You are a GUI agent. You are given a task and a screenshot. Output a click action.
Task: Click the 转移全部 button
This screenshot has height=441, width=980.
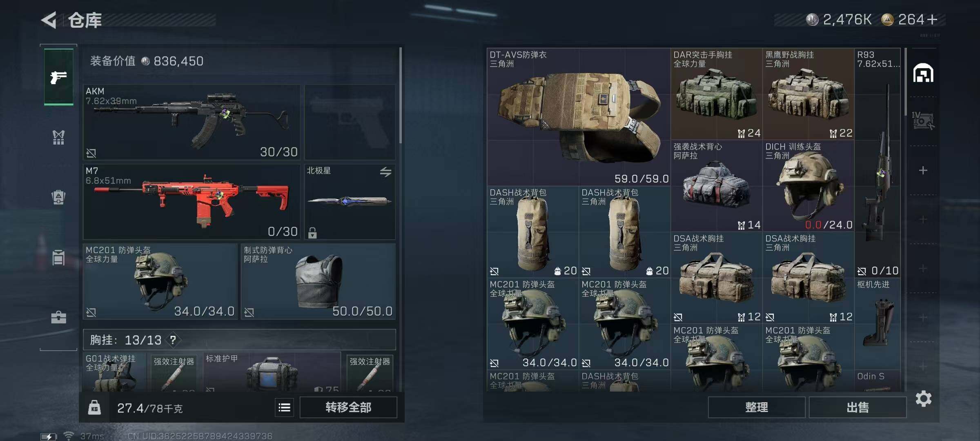[348, 407]
